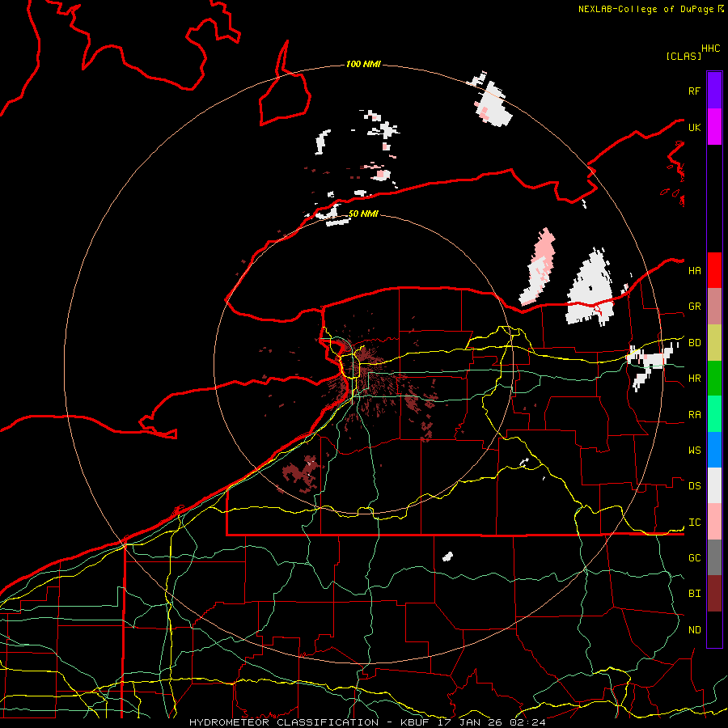Image resolution: width=728 pixels, height=728 pixels.
Task: Click the WS legend label
Action: coord(694,450)
